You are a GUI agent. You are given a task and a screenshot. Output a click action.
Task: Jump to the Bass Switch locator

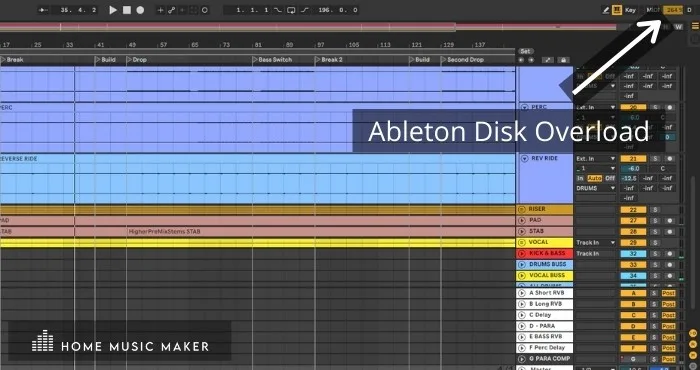click(x=272, y=59)
